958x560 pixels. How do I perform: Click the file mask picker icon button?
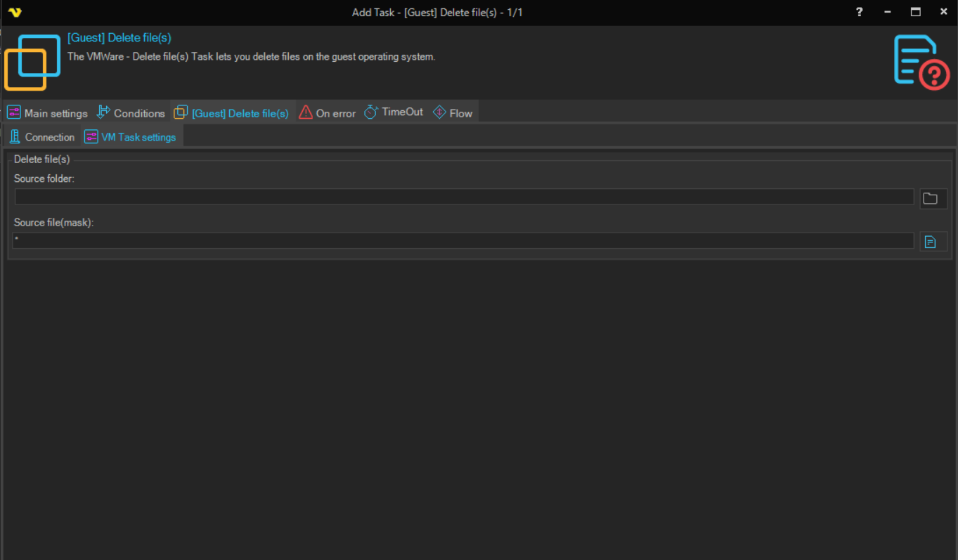[x=933, y=242]
